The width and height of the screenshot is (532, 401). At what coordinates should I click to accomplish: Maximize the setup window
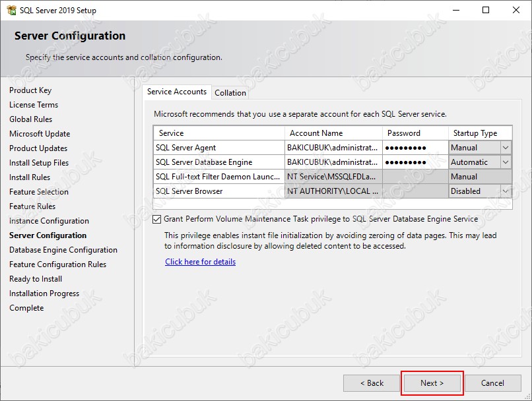click(486, 10)
